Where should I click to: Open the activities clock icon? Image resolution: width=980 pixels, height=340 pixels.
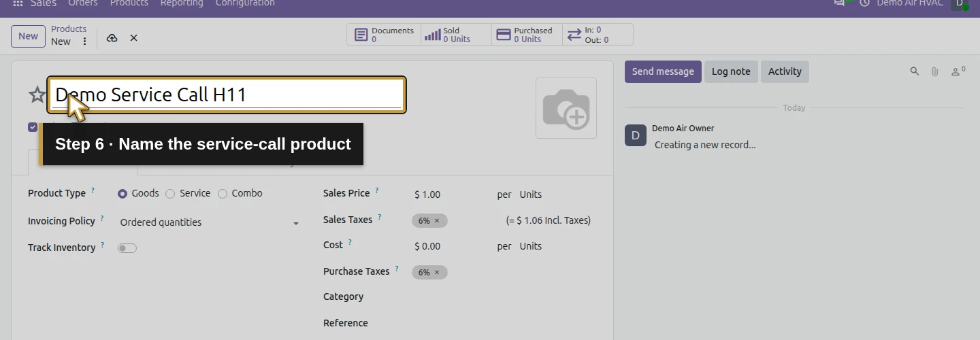[x=865, y=3]
